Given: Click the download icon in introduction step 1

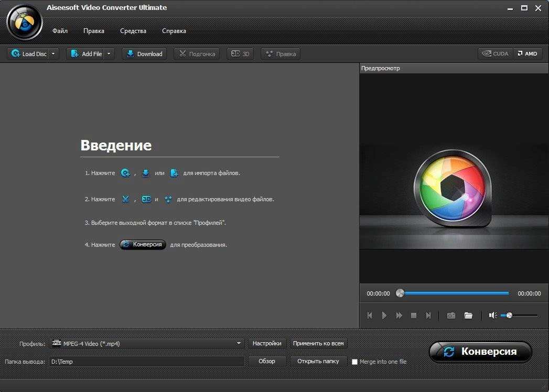Looking at the screenshot, I should [146, 173].
